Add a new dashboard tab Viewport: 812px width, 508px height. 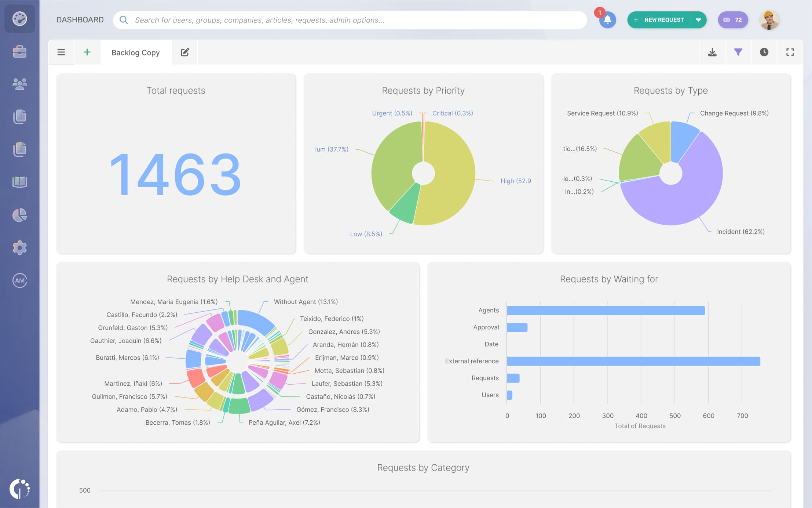[x=87, y=52]
